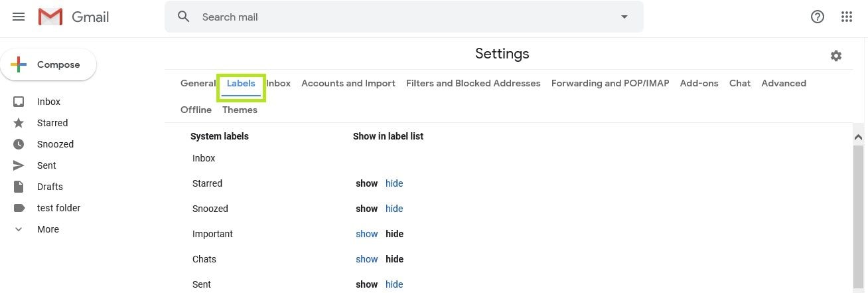Click the Compose button
The height and width of the screenshot is (293, 868).
48,64
